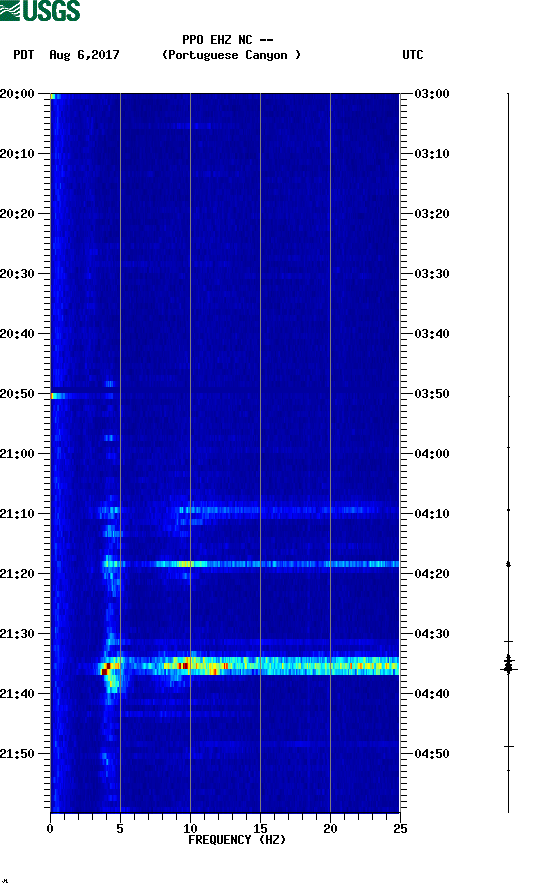The width and height of the screenshot is (552, 892).
Task: Click the faint broadband band near 21:09
Action: pyautogui.click(x=249, y=510)
